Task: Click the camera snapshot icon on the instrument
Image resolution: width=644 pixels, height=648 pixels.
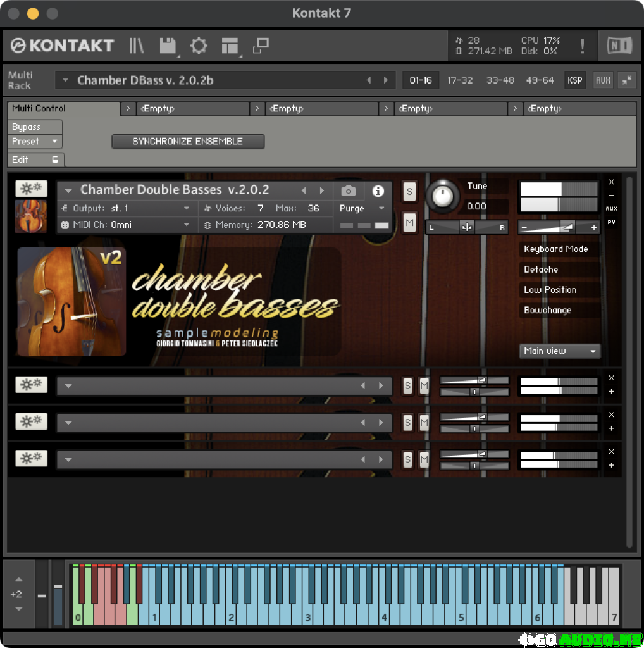Action: pos(348,191)
